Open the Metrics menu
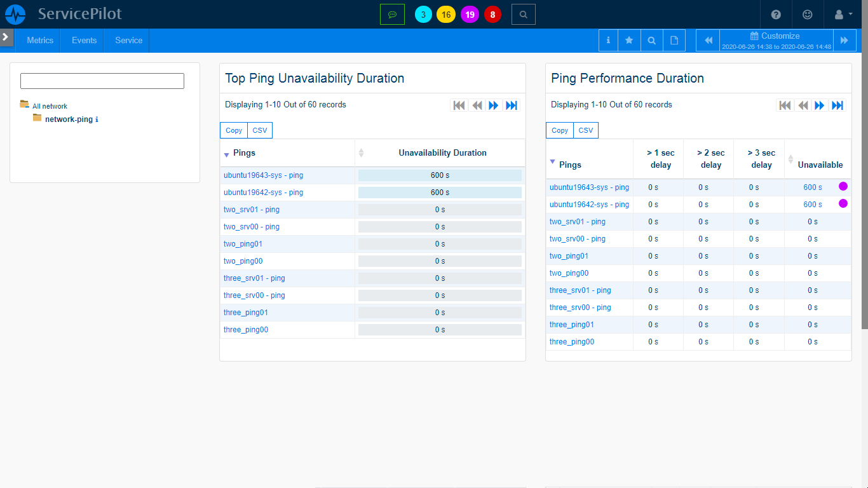The image size is (868, 488). pyautogui.click(x=40, y=40)
